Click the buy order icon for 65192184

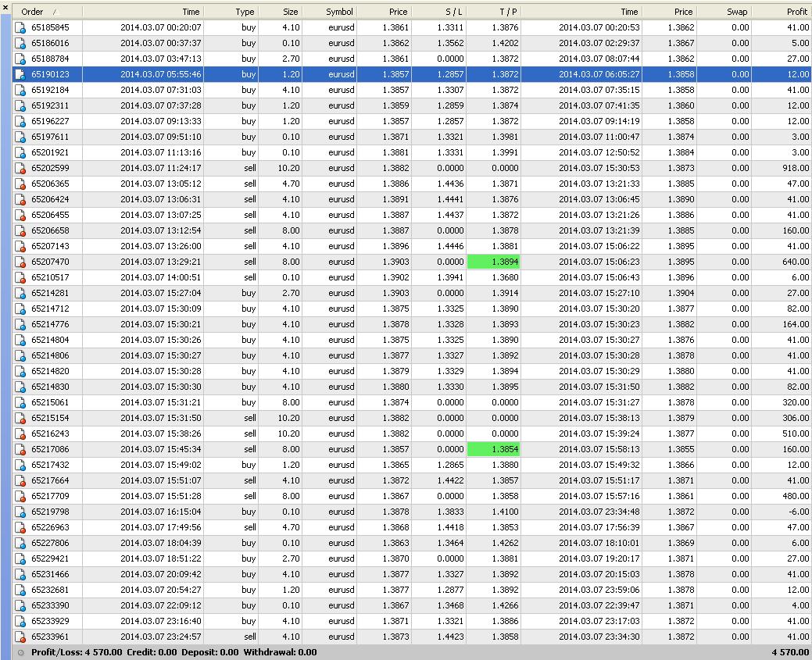20,90
